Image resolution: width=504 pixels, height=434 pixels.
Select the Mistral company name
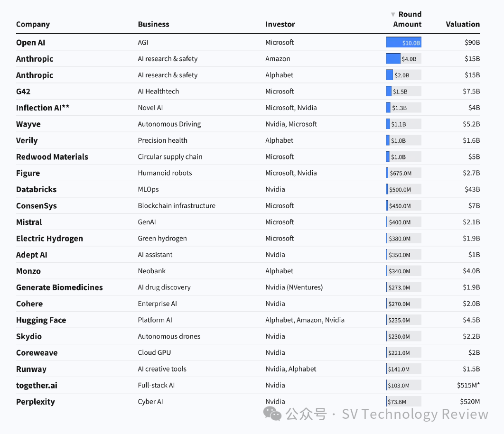click(29, 222)
